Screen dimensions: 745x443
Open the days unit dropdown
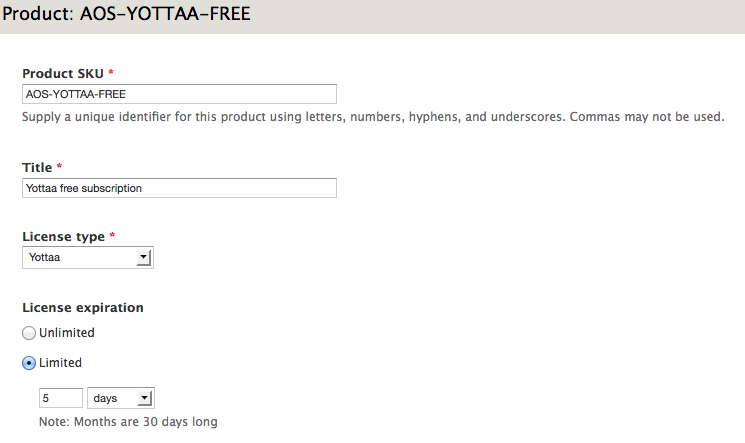click(121, 398)
